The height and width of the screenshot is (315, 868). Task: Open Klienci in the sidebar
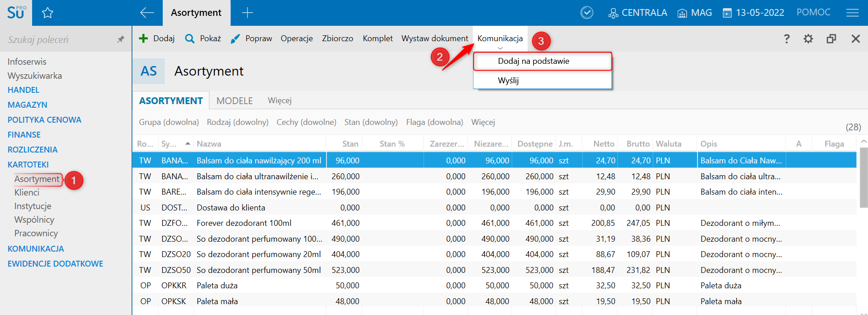pos(27,192)
